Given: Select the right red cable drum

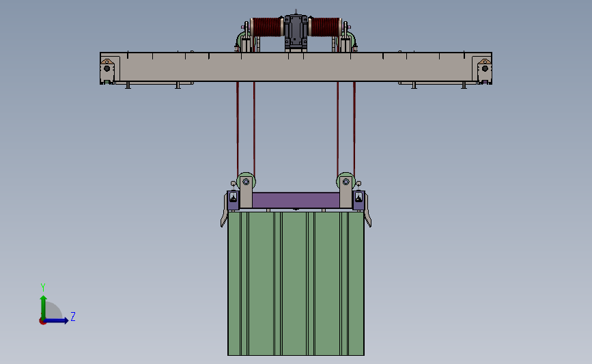Looking at the screenshot, I should [x=325, y=27].
